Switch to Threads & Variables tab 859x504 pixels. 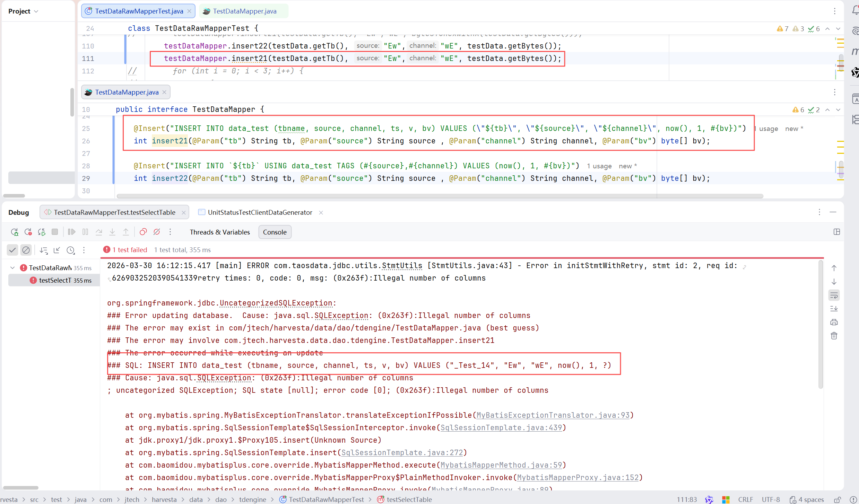pyautogui.click(x=219, y=232)
